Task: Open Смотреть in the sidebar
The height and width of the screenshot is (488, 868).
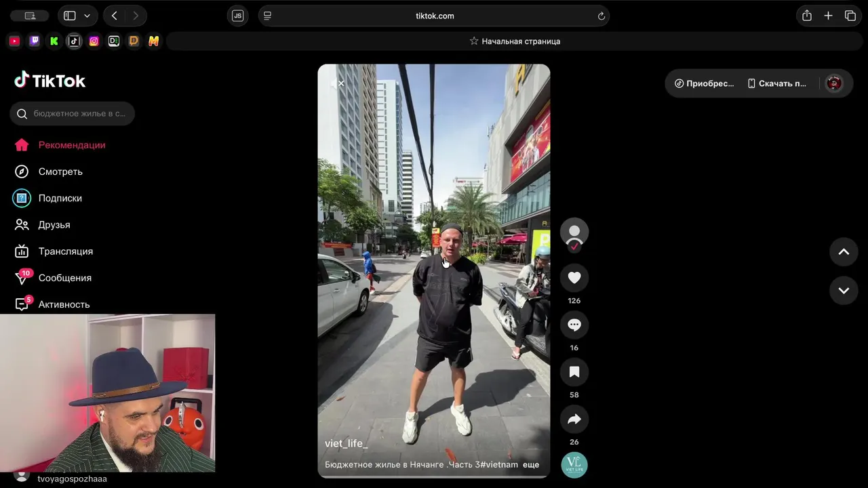Action: click(x=49, y=171)
